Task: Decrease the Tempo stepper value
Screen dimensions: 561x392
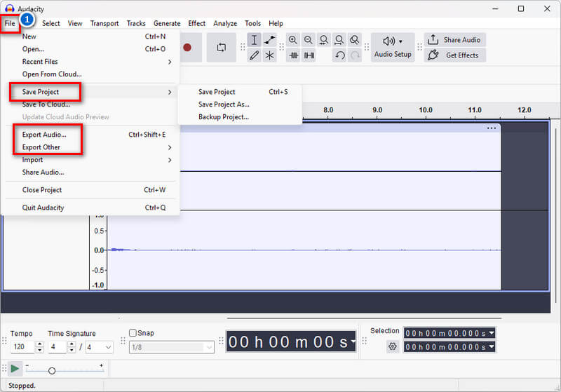Action: (x=40, y=350)
